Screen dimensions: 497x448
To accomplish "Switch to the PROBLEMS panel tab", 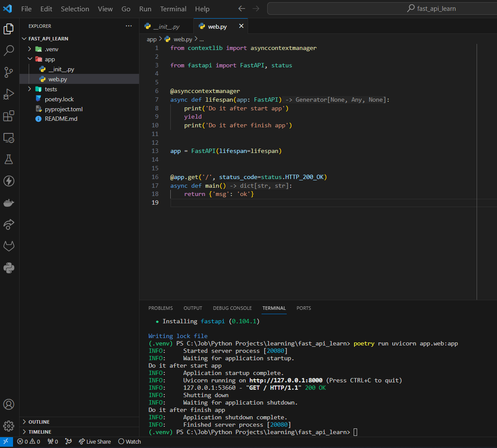I will (x=160, y=308).
